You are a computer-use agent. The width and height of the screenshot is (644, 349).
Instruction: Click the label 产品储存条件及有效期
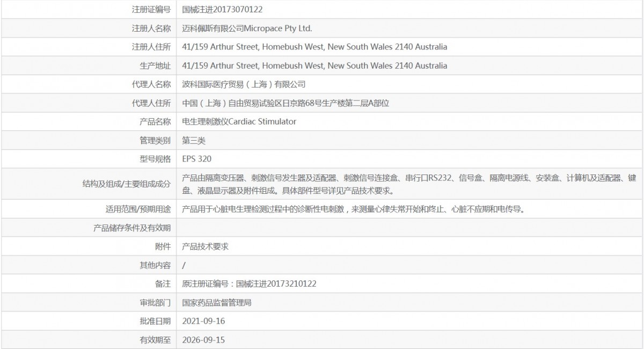click(x=132, y=228)
